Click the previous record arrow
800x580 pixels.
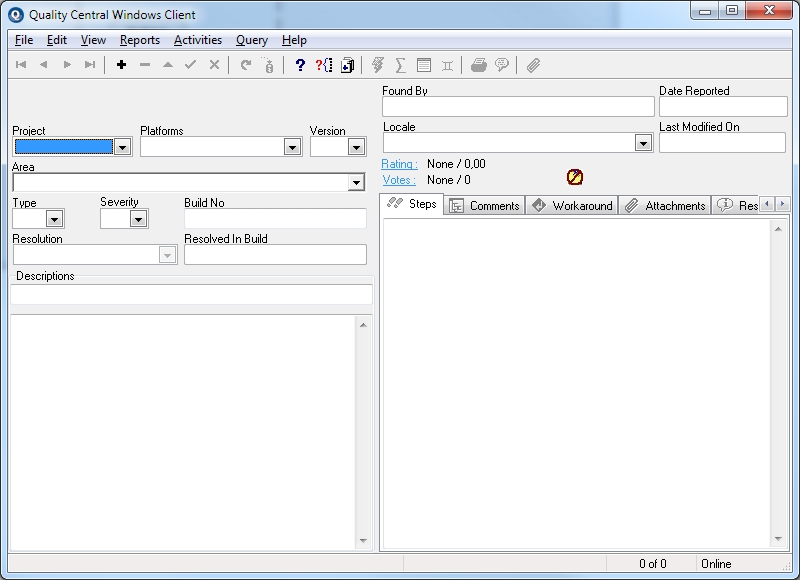point(44,65)
